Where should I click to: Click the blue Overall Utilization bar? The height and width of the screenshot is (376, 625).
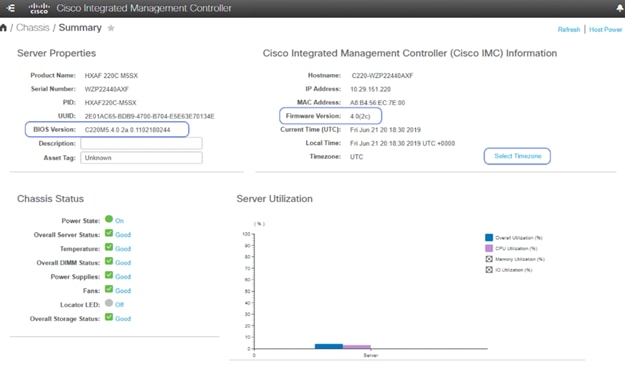point(329,346)
